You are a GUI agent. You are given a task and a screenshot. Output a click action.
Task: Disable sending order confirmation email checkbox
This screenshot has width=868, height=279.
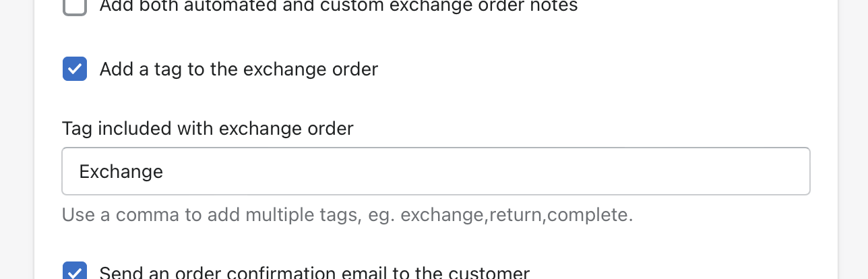tap(75, 271)
